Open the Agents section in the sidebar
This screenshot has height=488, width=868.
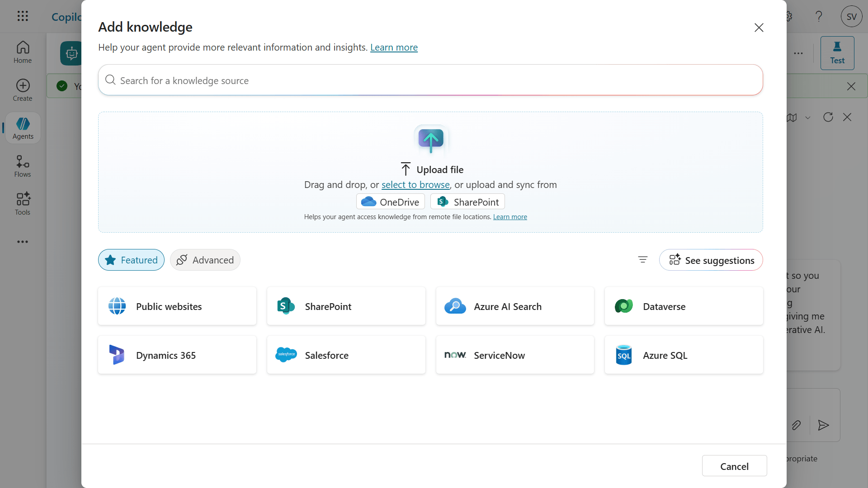click(23, 128)
